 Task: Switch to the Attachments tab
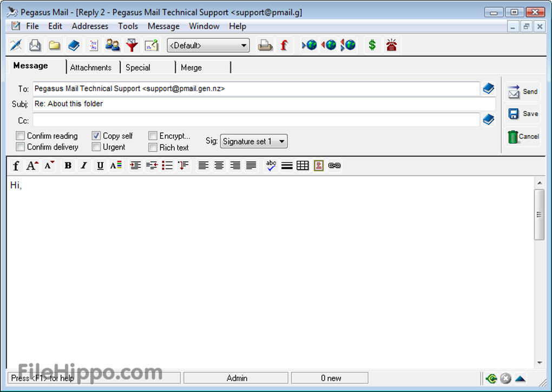click(x=91, y=68)
